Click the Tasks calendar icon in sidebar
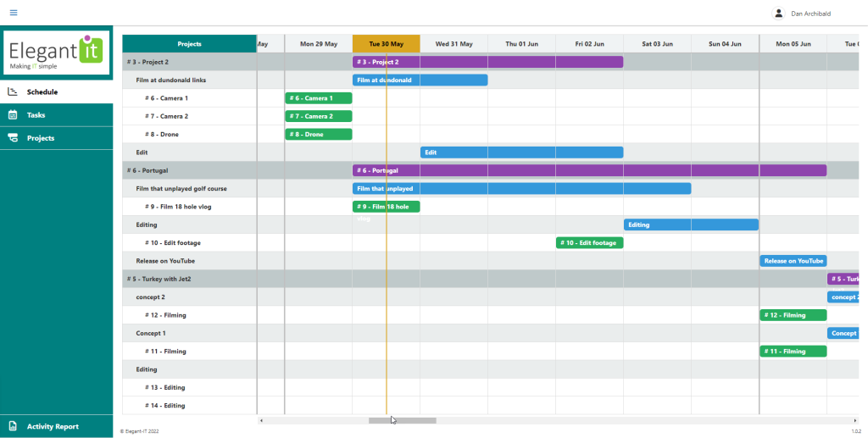 (13, 115)
